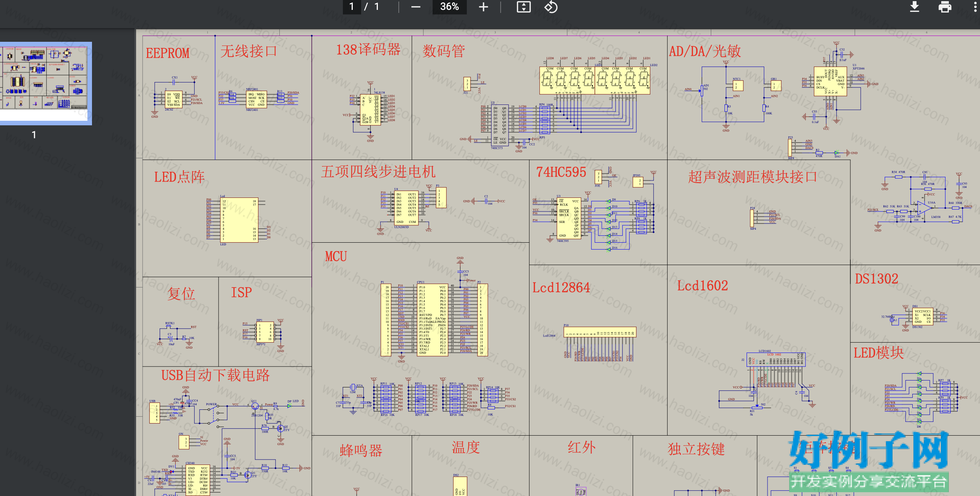Click the USB自动下载电路 heading
The height and width of the screenshot is (496, 980).
coord(215,376)
